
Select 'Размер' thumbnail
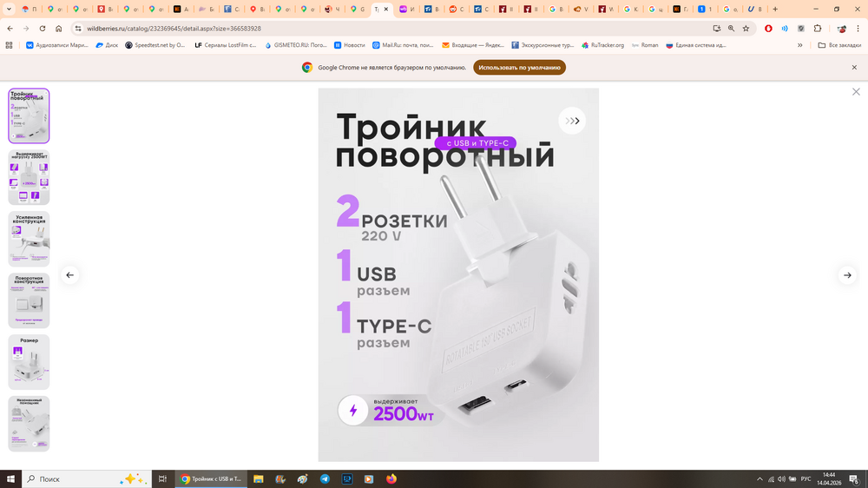point(29,362)
